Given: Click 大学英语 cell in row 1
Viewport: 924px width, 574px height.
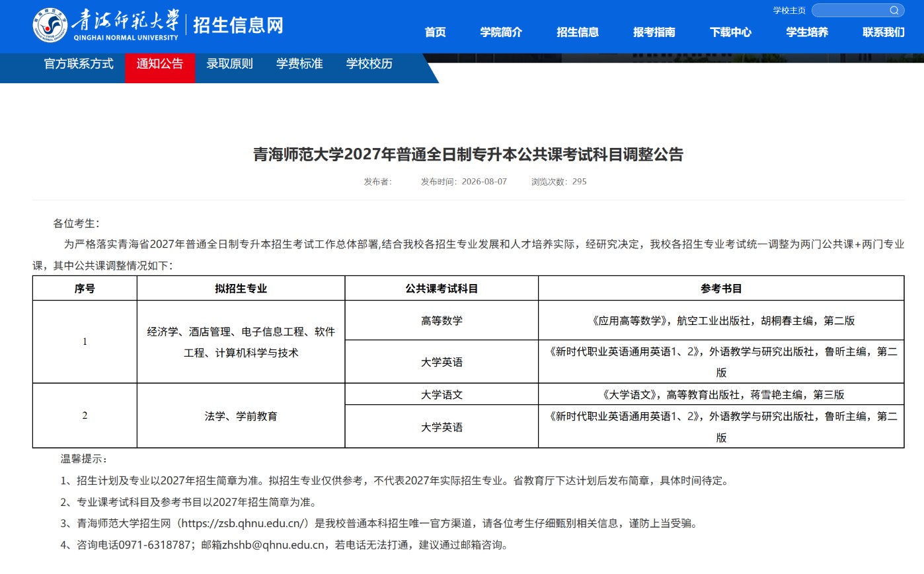Looking at the screenshot, I should point(442,362).
